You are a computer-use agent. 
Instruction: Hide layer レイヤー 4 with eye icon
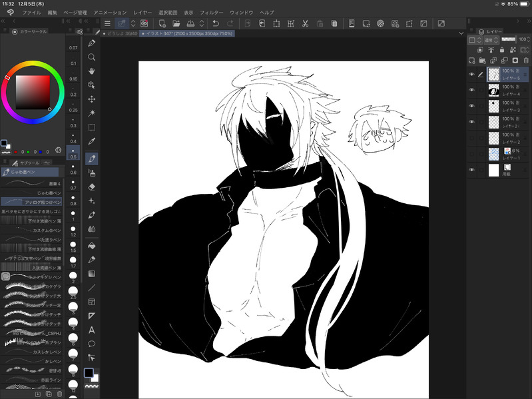point(471,90)
